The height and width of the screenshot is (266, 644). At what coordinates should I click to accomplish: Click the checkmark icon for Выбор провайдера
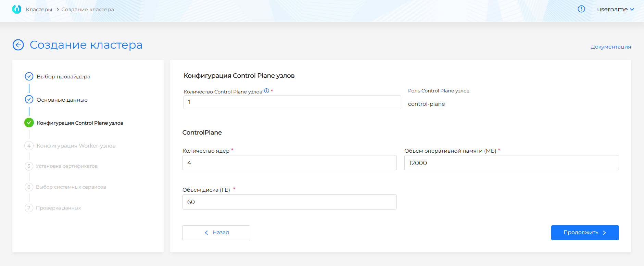(x=29, y=76)
